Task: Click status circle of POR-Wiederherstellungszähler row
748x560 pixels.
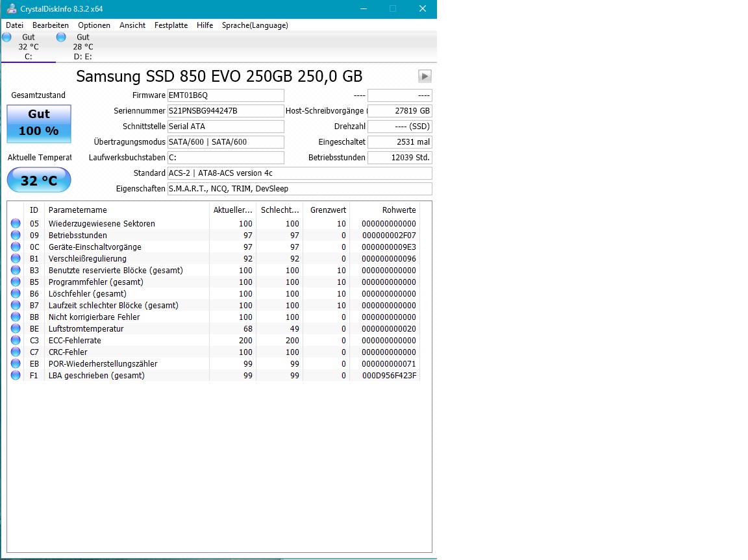Action: pos(16,363)
